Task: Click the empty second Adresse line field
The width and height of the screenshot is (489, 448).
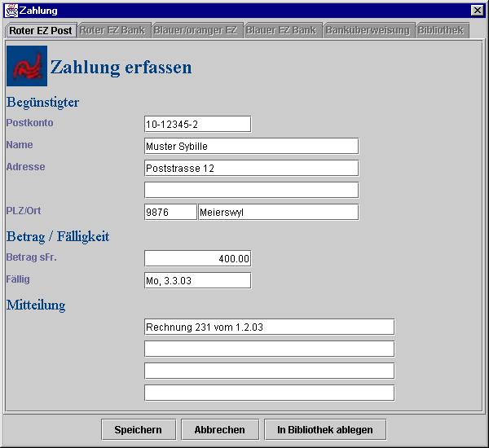Action: [x=251, y=190]
